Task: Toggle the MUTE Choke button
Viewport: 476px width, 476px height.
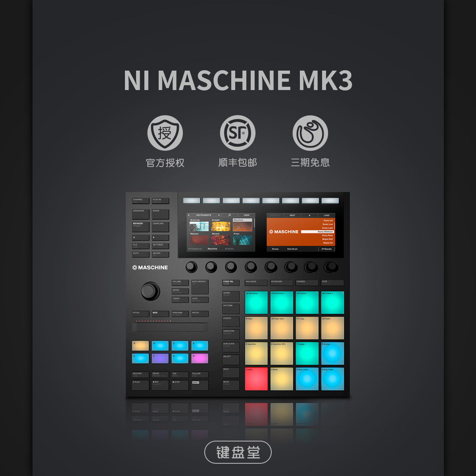Action: point(231,385)
